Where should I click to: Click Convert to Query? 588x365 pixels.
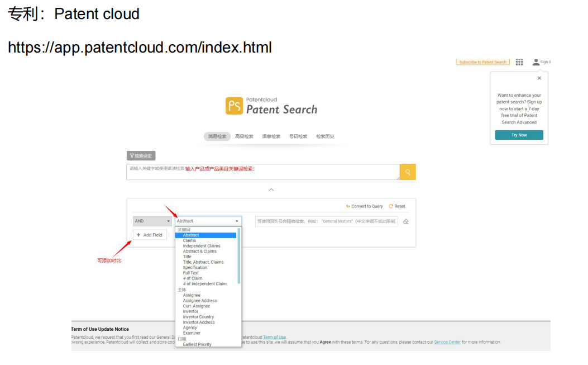coord(364,206)
